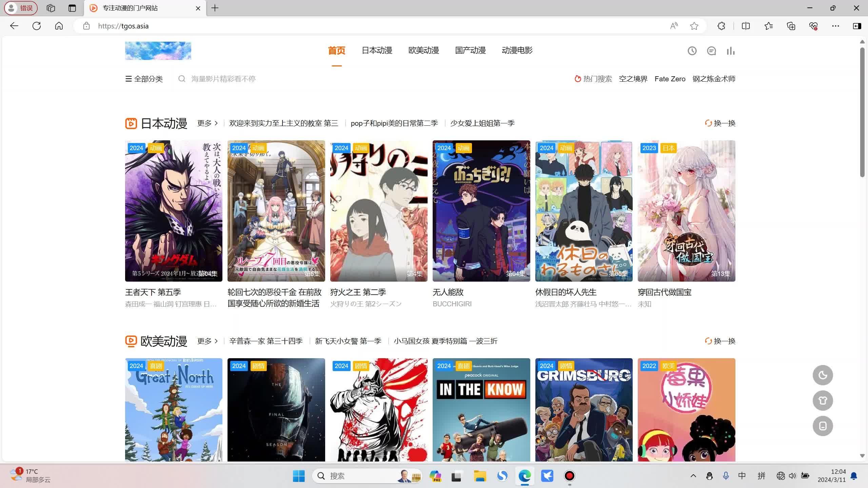Toggle split screen view icon
Viewport: 868px width, 488px height.
tap(746, 26)
